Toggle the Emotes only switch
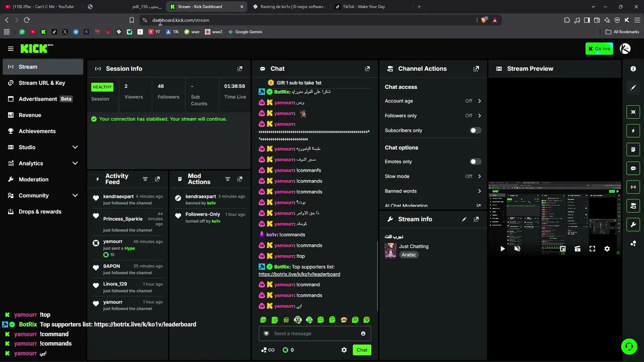644x362 pixels. click(475, 162)
